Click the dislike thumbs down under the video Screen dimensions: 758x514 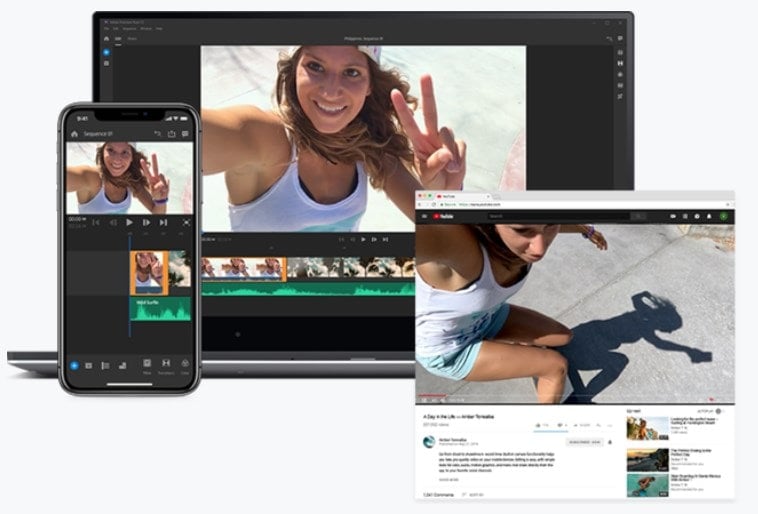point(561,426)
